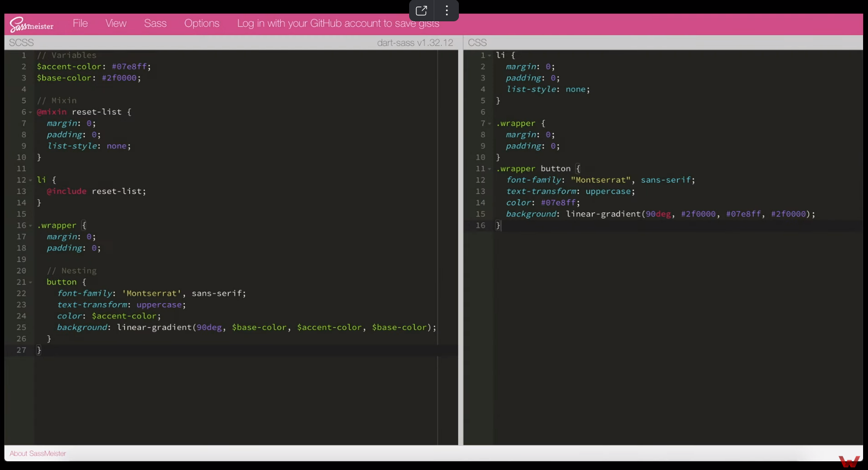868x470 pixels.
Task: Open the View menu
Action: 116,24
